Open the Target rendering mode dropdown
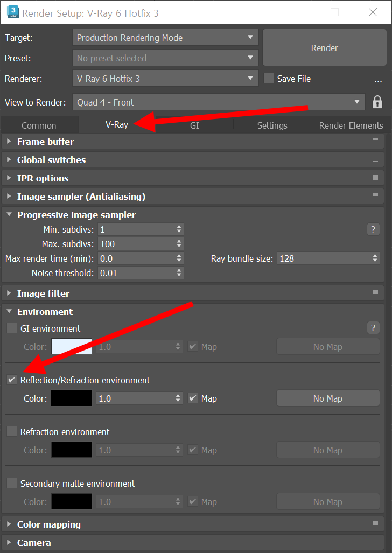The width and height of the screenshot is (392, 553). coord(165,37)
